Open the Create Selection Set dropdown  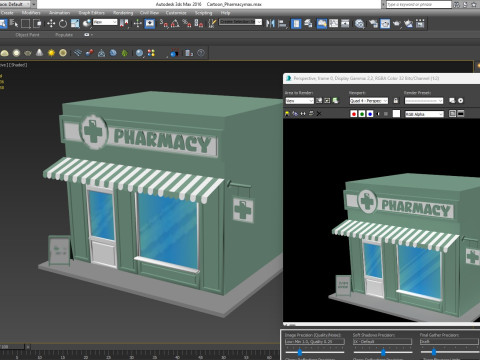240,22
